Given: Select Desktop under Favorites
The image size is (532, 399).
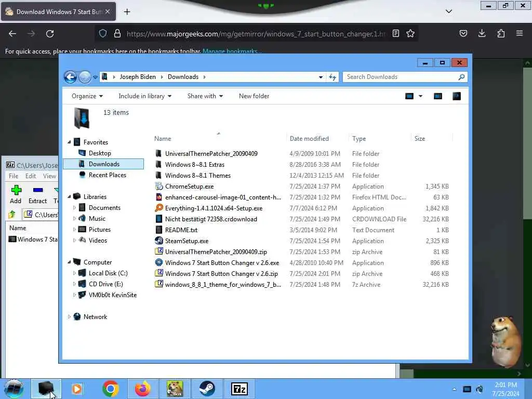Looking at the screenshot, I should pos(100,153).
